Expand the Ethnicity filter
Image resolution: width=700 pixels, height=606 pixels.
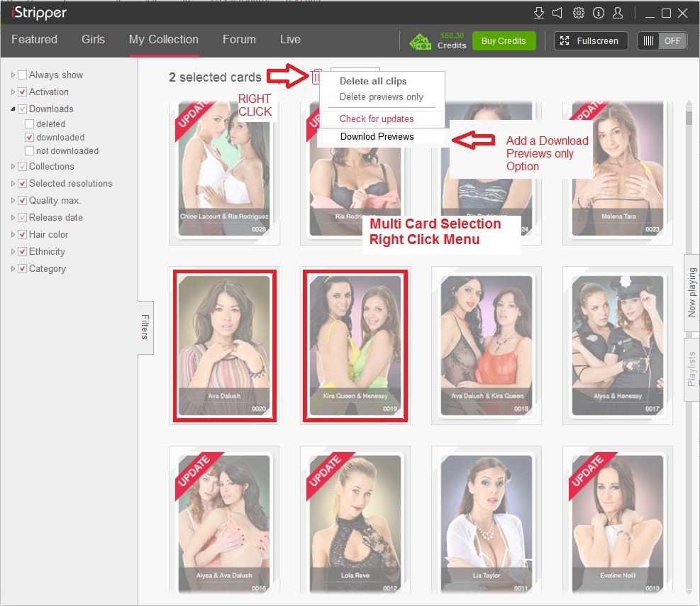13,251
